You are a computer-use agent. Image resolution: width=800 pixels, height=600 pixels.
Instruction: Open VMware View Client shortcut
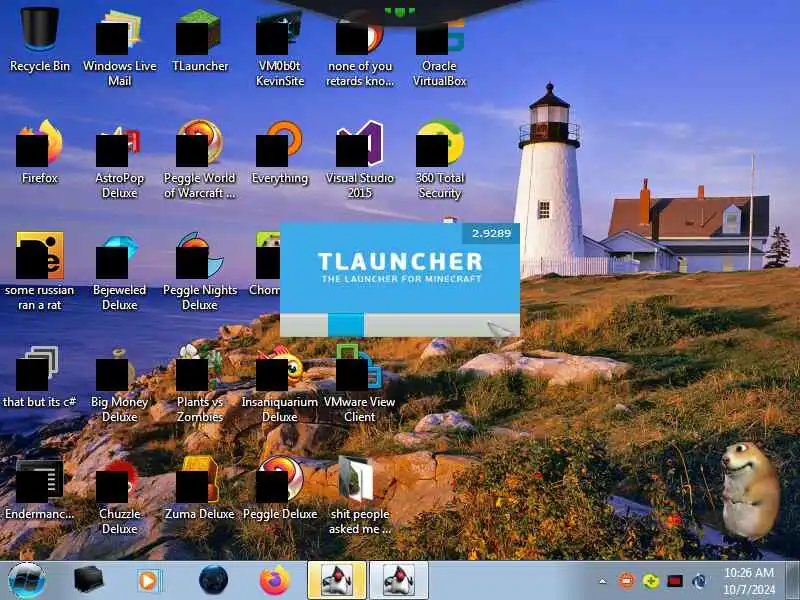360,383
